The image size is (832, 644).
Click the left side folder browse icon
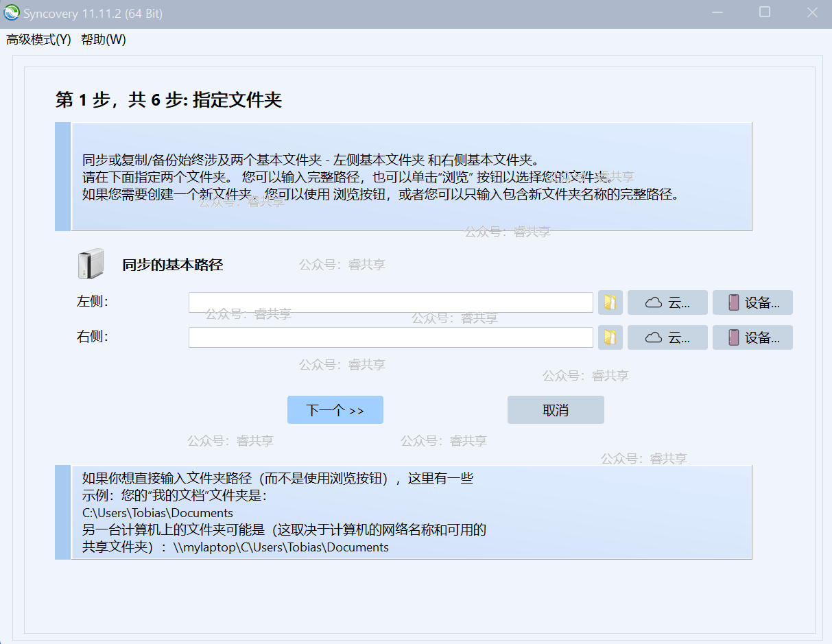[x=610, y=302]
